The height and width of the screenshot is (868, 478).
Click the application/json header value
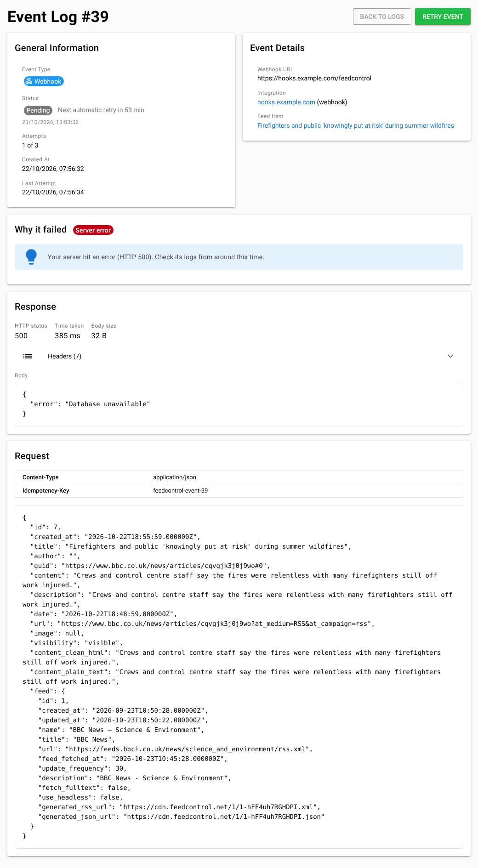point(175,477)
